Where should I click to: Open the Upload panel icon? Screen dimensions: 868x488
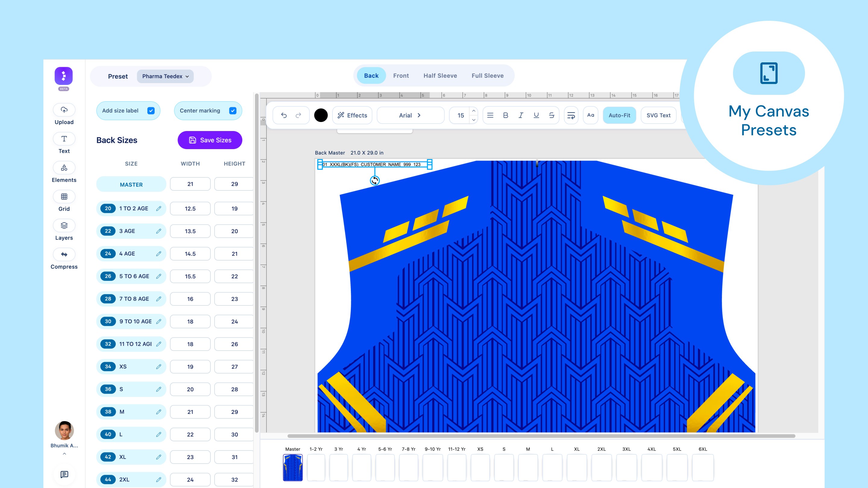(x=64, y=110)
